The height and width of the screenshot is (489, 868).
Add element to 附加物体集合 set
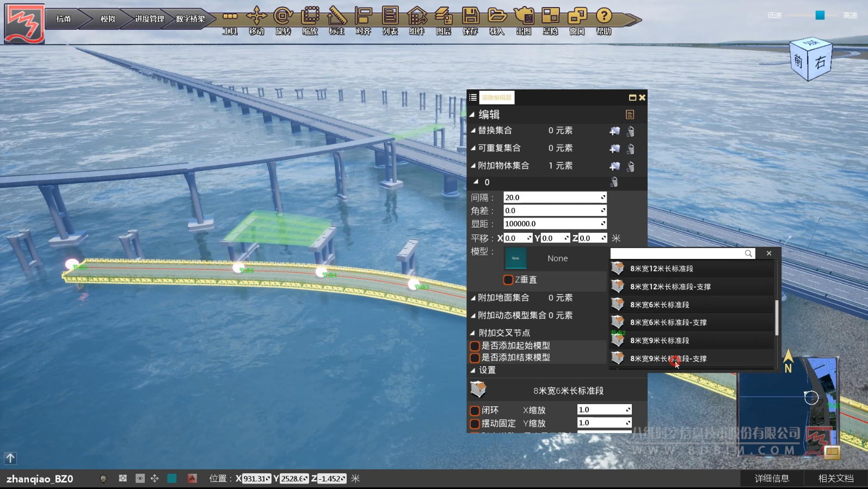[614, 166]
